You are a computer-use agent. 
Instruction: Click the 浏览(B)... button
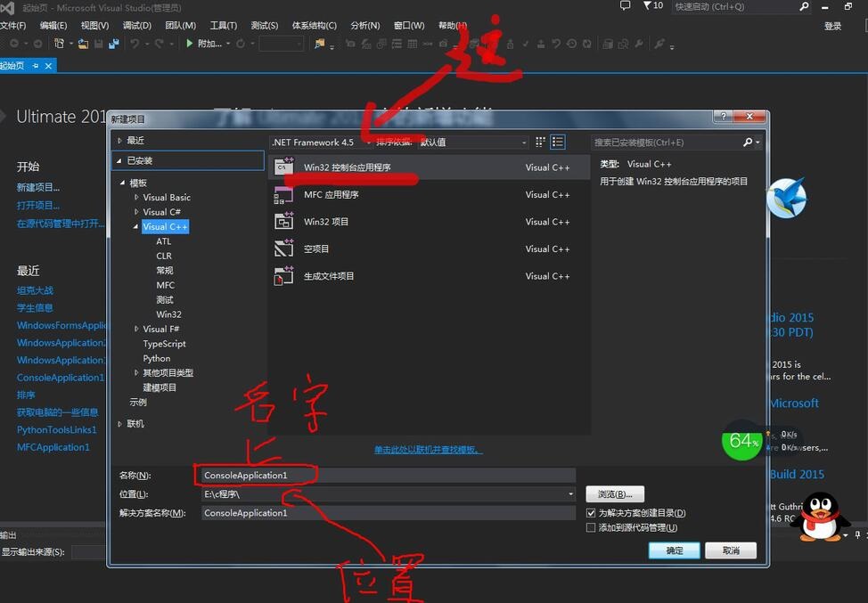[614, 494]
